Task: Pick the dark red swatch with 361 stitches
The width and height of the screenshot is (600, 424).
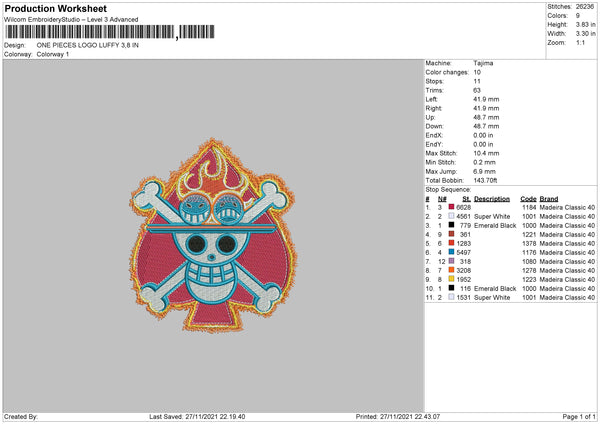Action: [x=452, y=234]
